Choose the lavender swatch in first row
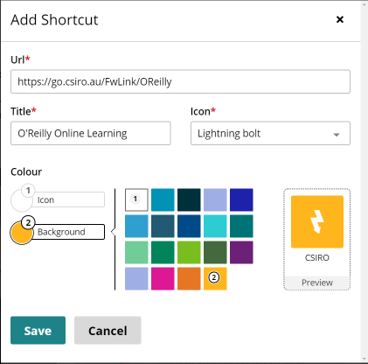The height and width of the screenshot is (364, 368). point(215,200)
